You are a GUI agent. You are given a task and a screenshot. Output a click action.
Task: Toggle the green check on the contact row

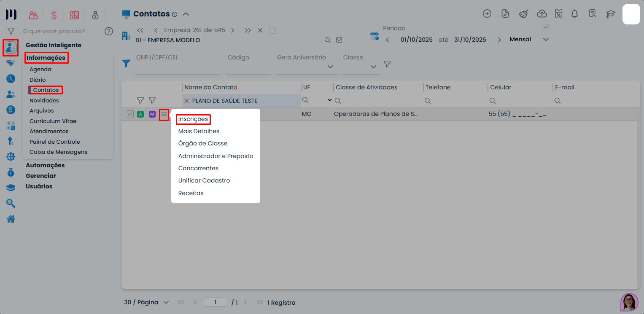pyautogui.click(x=129, y=114)
